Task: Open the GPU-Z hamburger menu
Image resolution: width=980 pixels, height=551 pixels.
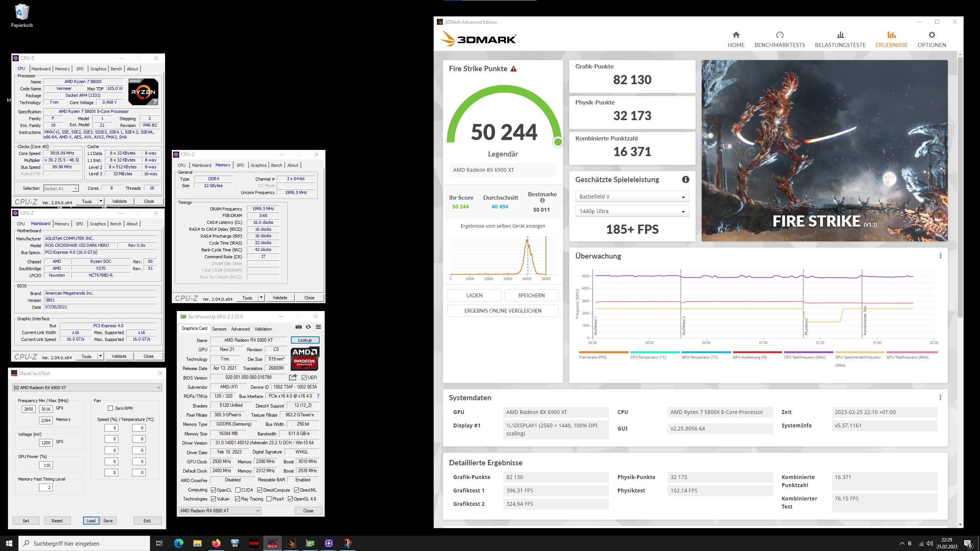Action: coord(318,327)
